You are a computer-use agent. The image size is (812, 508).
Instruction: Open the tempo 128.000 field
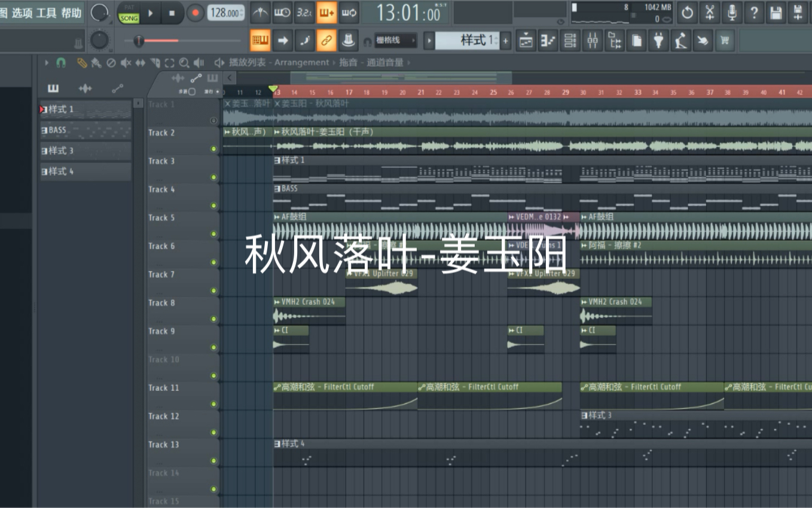click(x=226, y=13)
